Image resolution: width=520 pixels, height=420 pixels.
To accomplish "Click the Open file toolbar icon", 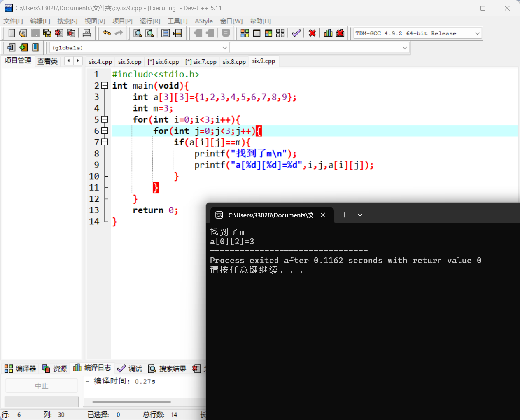I will (x=23, y=33).
